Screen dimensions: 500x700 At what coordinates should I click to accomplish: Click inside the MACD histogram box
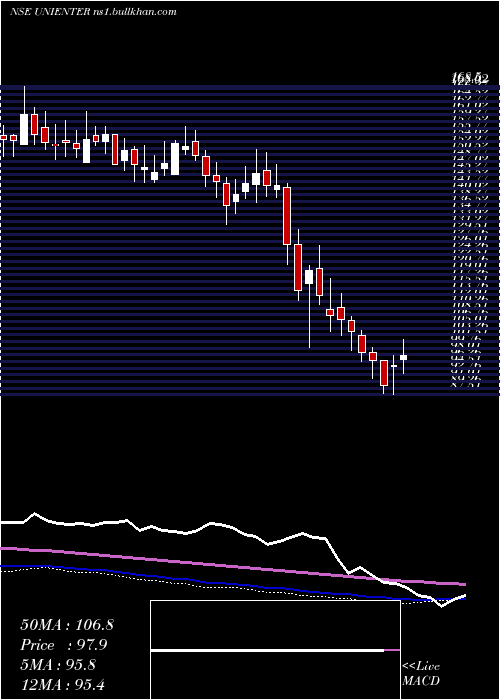[x=275, y=650]
